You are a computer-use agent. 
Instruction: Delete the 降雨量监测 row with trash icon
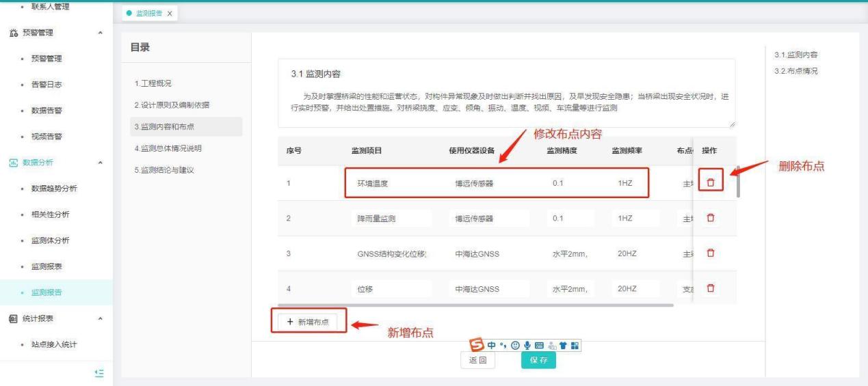click(x=711, y=218)
